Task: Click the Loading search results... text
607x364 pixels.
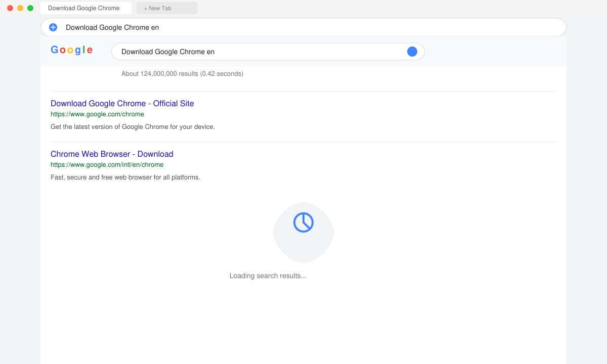Action: pyautogui.click(x=268, y=276)
